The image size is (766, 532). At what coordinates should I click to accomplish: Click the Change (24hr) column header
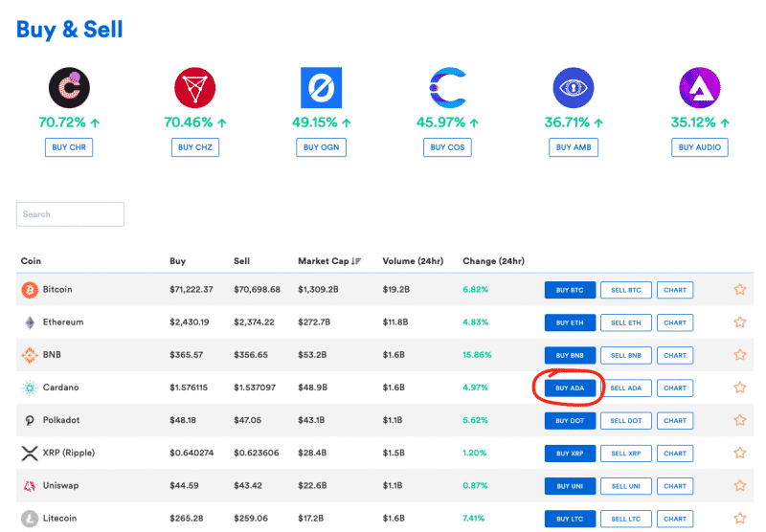493,261
